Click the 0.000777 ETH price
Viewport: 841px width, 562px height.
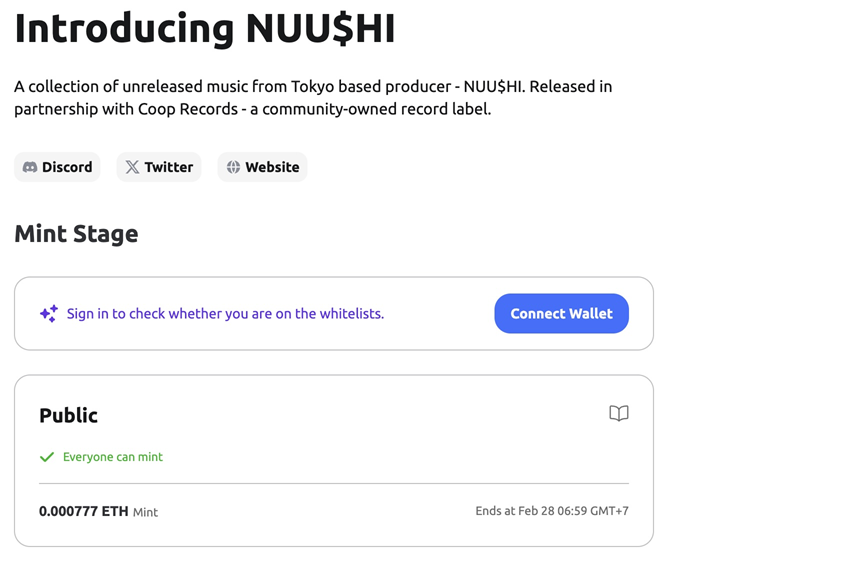tap(83, 511)
